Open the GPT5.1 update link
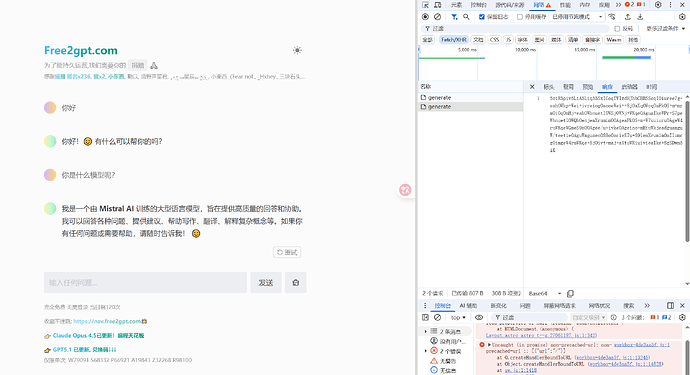The width and height of the screenshot is (690, 375). (x=84, y=349)
